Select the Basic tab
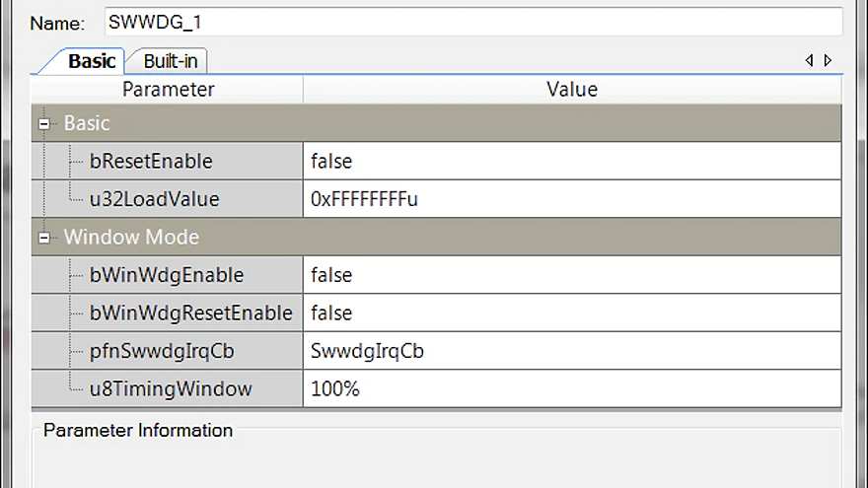The image size is (868, 488). (91, 61)
